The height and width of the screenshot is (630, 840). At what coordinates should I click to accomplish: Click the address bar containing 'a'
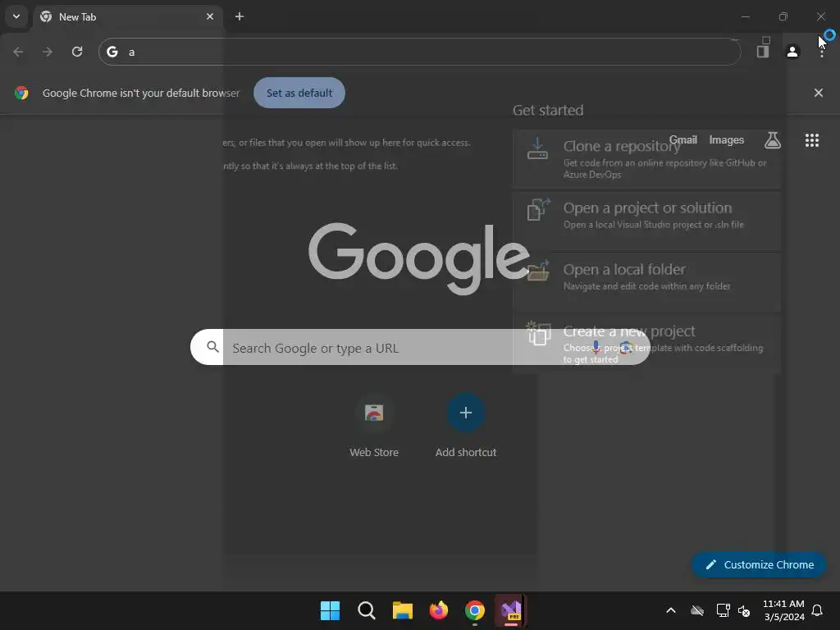point(419,52)
